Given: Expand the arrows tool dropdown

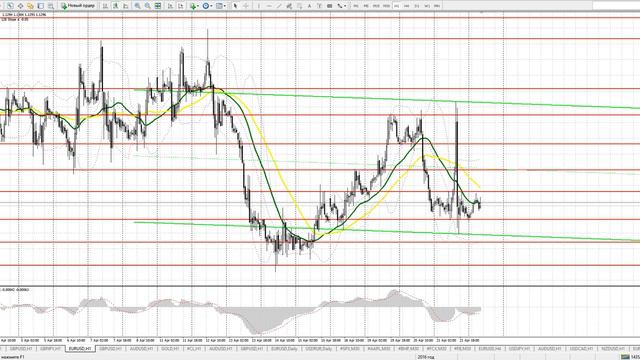Looking at the screenshot, I should pyautogui.click(x=345, y=6).
